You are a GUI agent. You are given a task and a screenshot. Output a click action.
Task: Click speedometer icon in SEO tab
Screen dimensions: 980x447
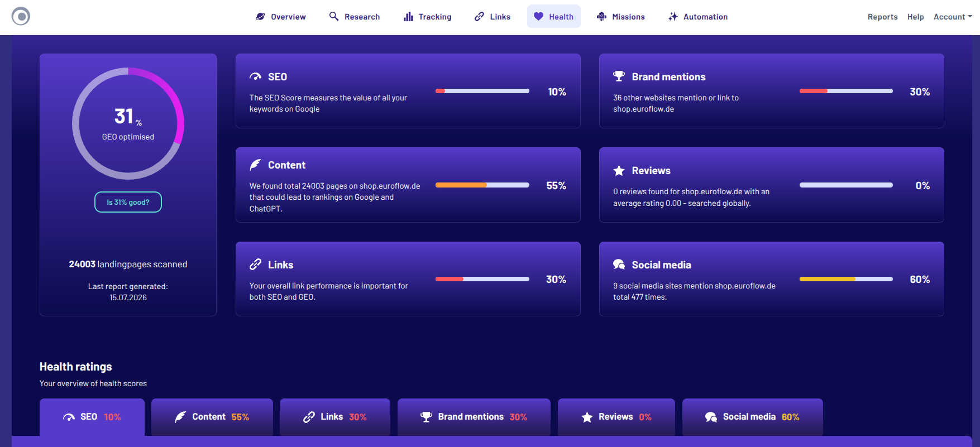69,417
